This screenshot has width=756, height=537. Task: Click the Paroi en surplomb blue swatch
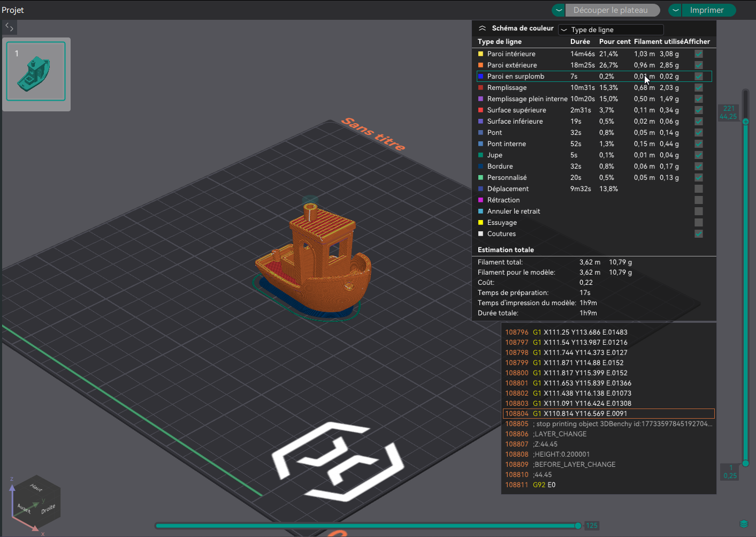click(480, 77)
